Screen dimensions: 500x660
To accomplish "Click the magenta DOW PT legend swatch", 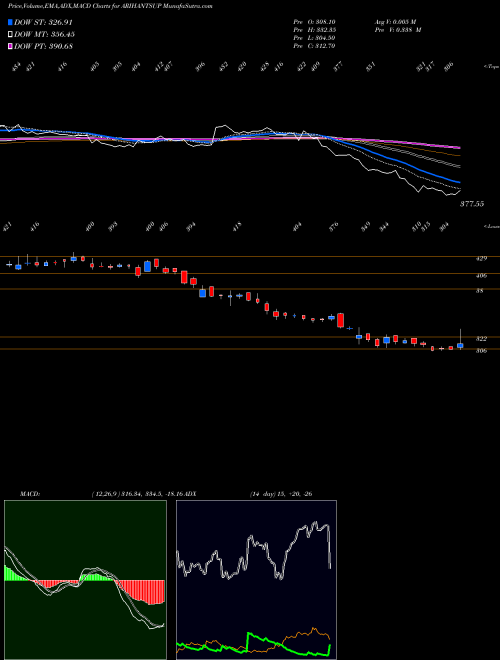I will pos(11,46).
